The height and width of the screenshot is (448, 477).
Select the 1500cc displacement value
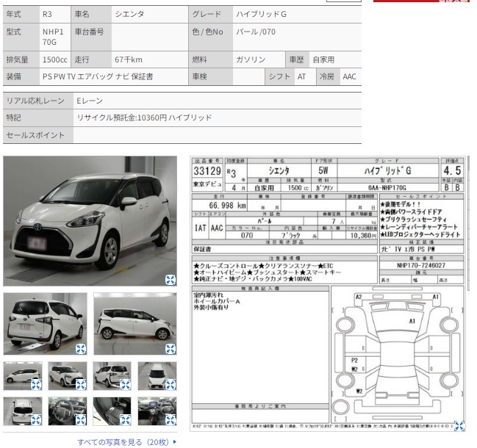coord(55,59)
